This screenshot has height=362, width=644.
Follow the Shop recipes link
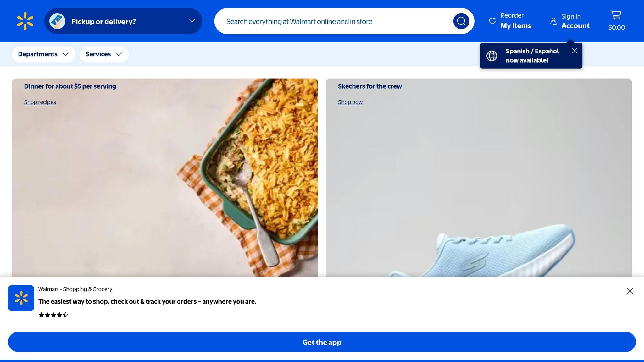[40, 102]
